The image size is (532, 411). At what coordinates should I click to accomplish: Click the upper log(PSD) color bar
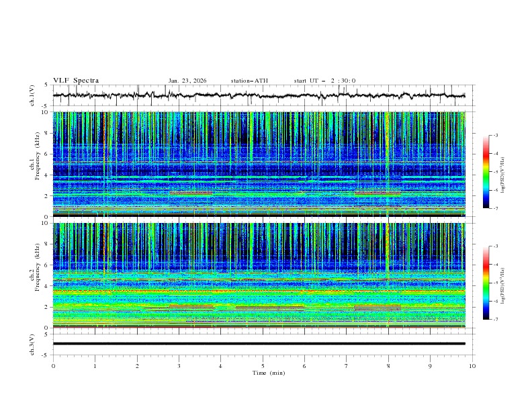pos(486,172)
